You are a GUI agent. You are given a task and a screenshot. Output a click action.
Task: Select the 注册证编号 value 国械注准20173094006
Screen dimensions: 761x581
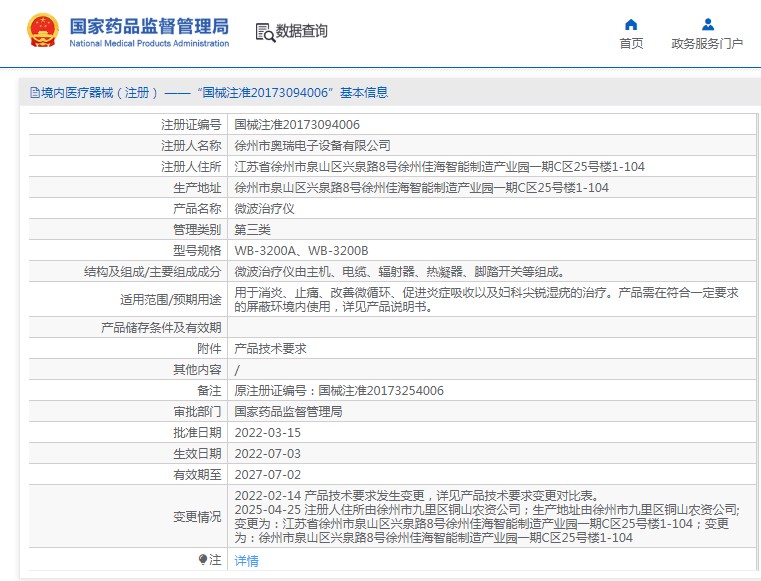(x=297, y=125)
